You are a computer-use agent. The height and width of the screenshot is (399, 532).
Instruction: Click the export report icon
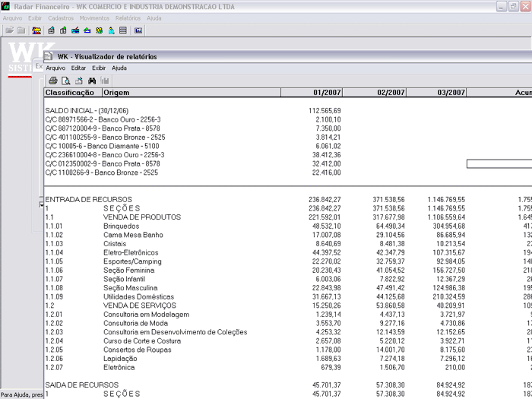point(79,81)
